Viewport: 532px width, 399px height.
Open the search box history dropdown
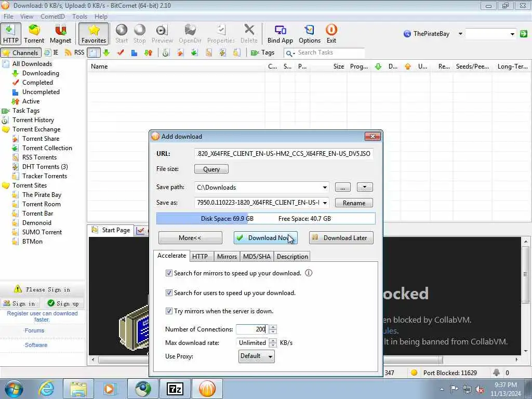pyautogui.click(x=512, y=34)
